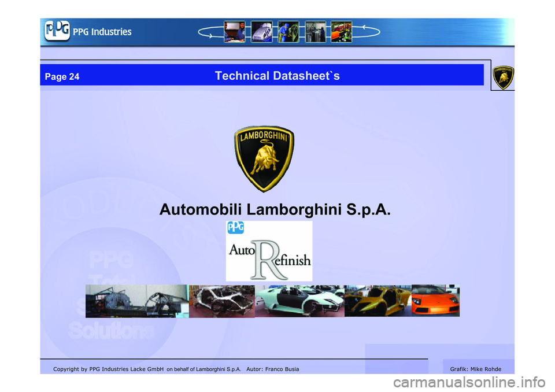Select the third header thumbnail of worker in blue

[288, 32]
